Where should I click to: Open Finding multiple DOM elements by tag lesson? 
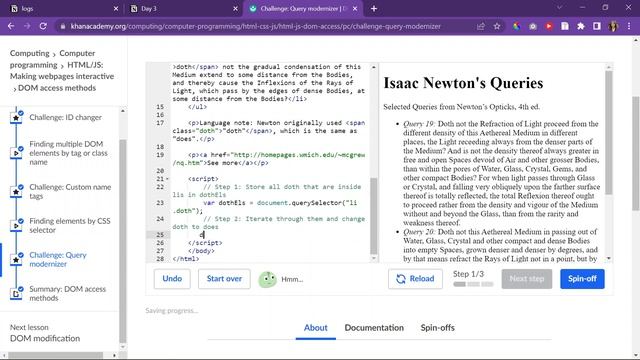click(x=69, y=153)
